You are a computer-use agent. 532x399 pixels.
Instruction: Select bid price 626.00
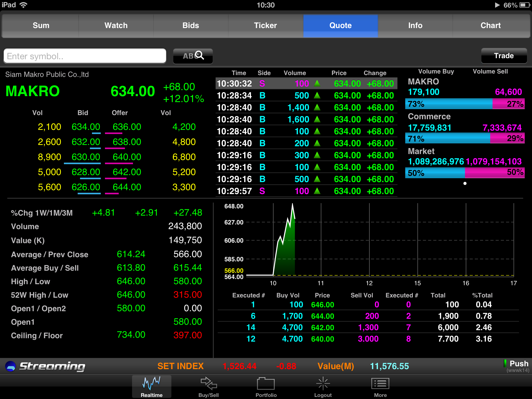[86, 187]
